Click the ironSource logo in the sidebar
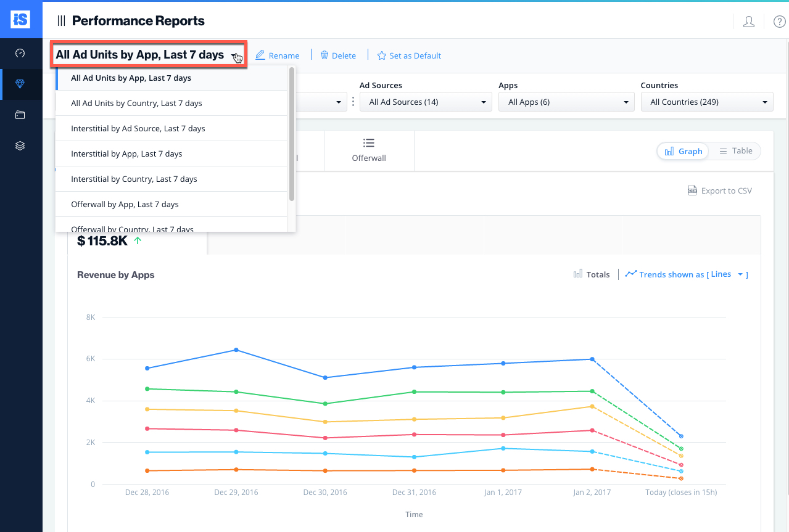The height and width of the screenshot is (532, 789). (21, 19)
